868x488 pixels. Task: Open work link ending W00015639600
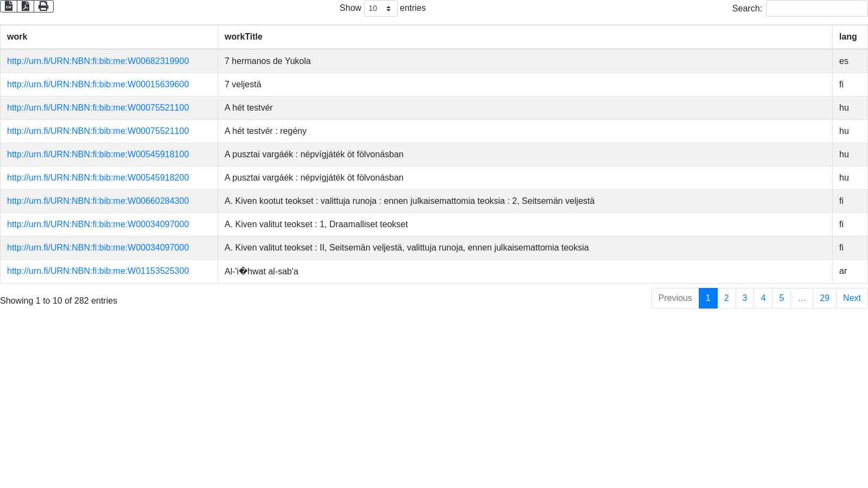(x=98, y=85)
